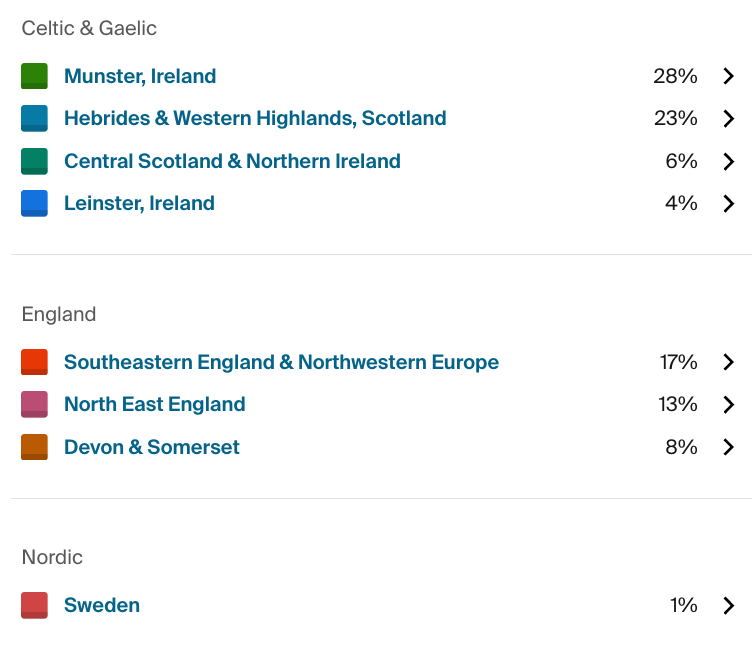Expand the Munster, Ireland chevron arrow
Viewport: 752px width, 646px height.
click(728, 76)
